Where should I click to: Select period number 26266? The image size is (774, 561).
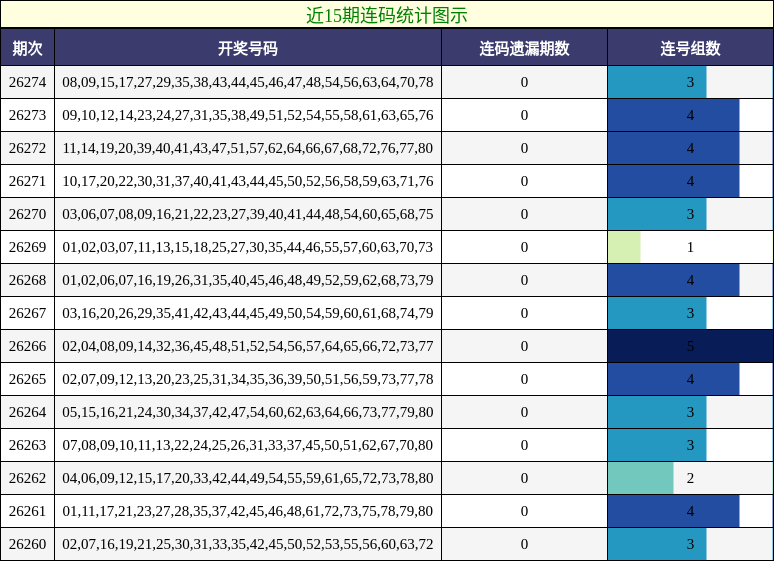pyautogui.click(x=27, y=346)
